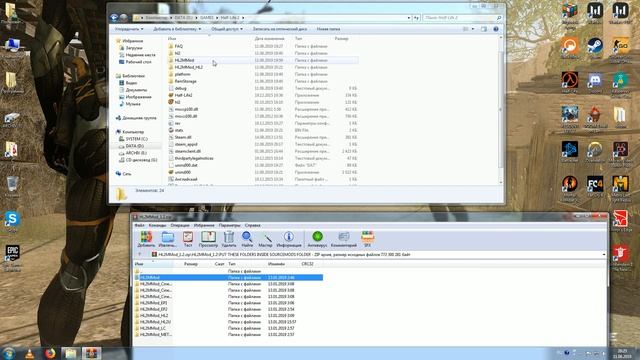Select the HL2MMod_EP1 folder in WinRAR
This screenshot has height=360, width=640.
(153, 303)
